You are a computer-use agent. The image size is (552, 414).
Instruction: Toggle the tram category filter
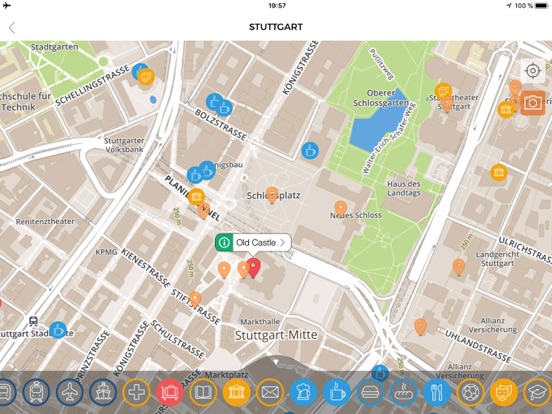point(36,392)
